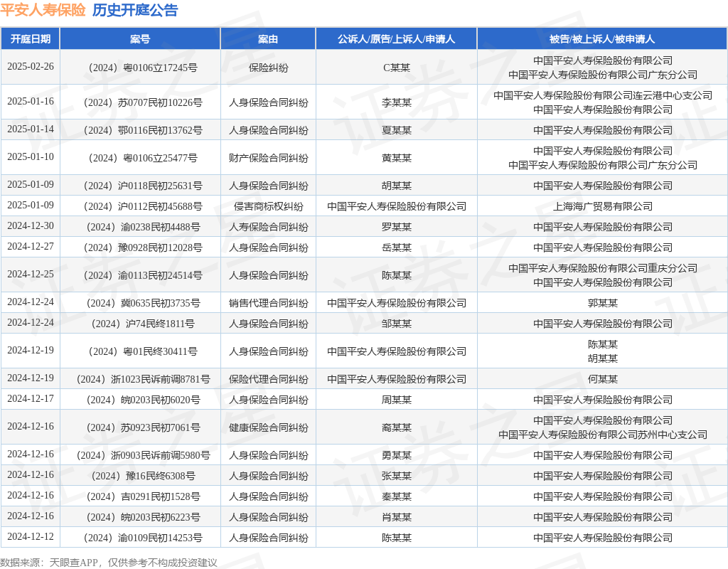Select case number (2024)沪0112民初45688号

143,207
